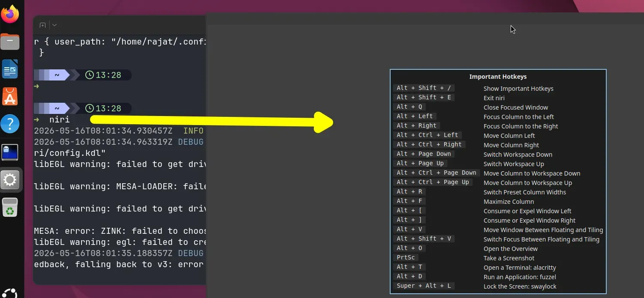Click the 'Alt + Ctrl + Right' key label
The image size is (644, 298).
click(x=429, y=144)
